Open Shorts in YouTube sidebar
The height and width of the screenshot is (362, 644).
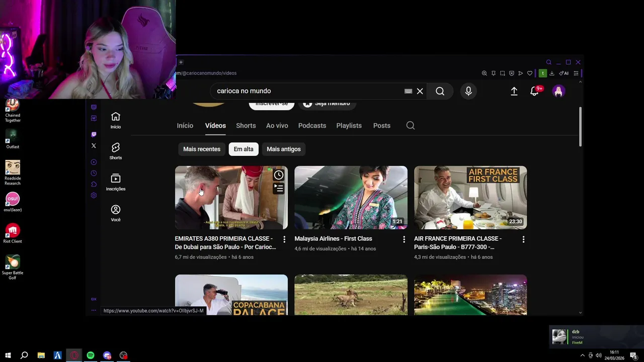click(116, 151)
